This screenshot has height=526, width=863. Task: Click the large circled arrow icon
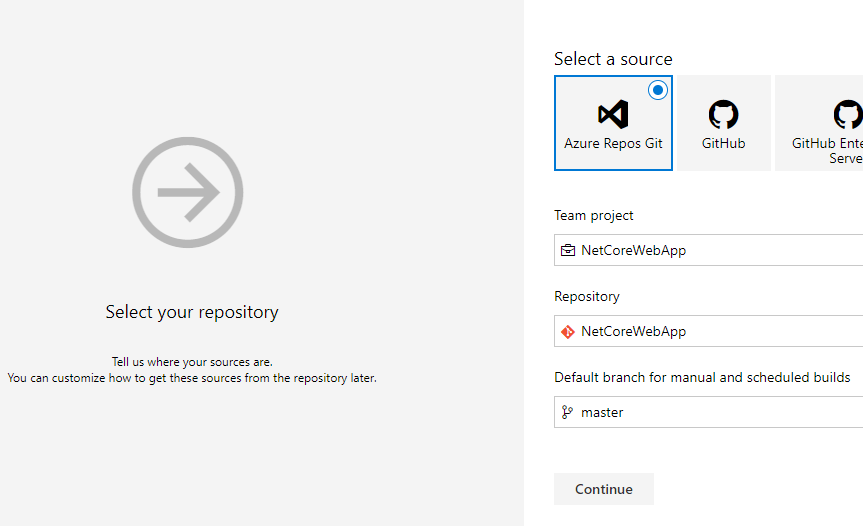(188, 192)
